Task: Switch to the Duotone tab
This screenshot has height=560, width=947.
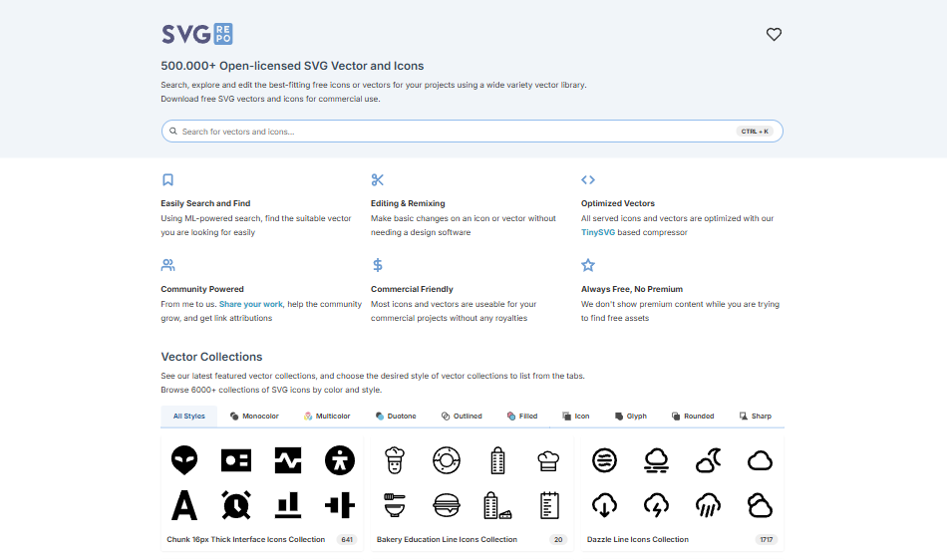Action: click(396, 417)
